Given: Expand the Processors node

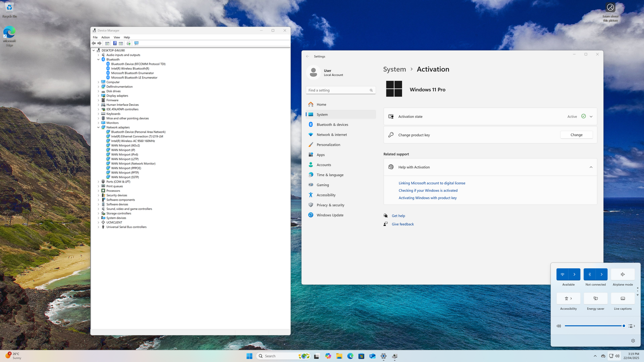Looking at the screenshot, I should pos(98,191).
